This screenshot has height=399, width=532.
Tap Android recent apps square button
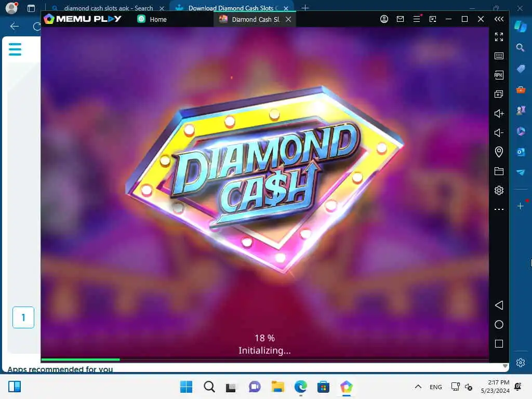tap(499, 344)
